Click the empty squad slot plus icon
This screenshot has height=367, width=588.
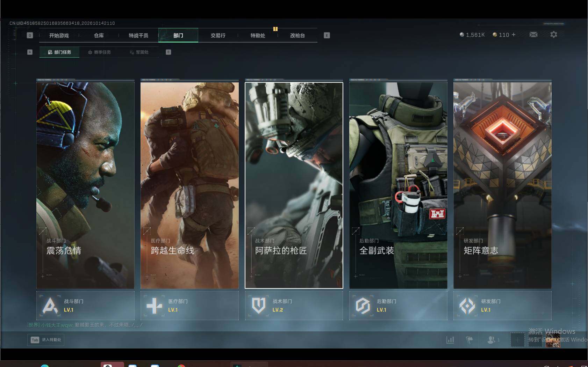coord(517,339)
